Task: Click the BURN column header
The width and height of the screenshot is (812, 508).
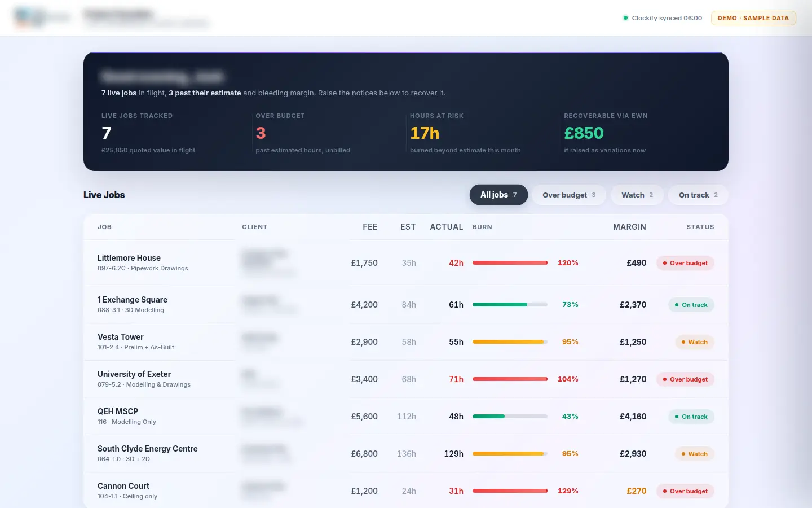Action: (x=482, y=227)
